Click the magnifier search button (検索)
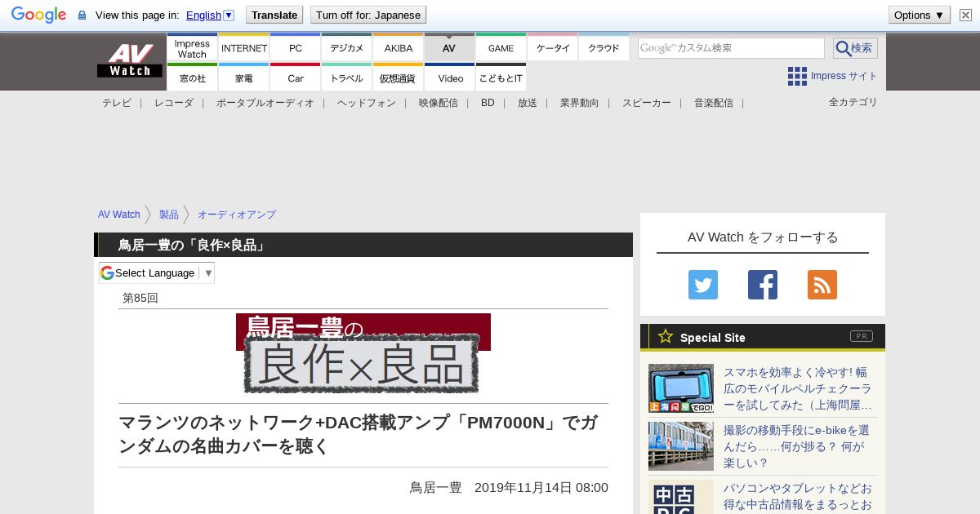Screen dimensions: 980x514 point(855,48)
